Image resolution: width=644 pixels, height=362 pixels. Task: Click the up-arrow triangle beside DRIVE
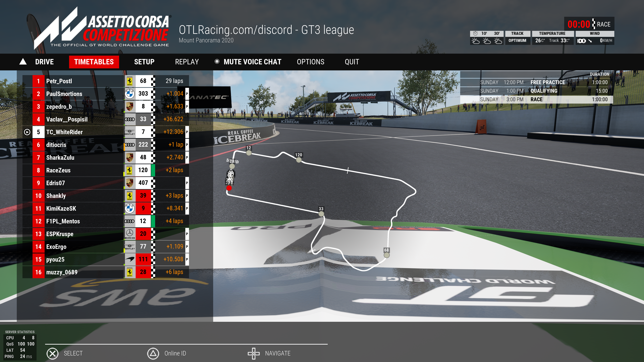pyautogui.click(x=23, y=62)
